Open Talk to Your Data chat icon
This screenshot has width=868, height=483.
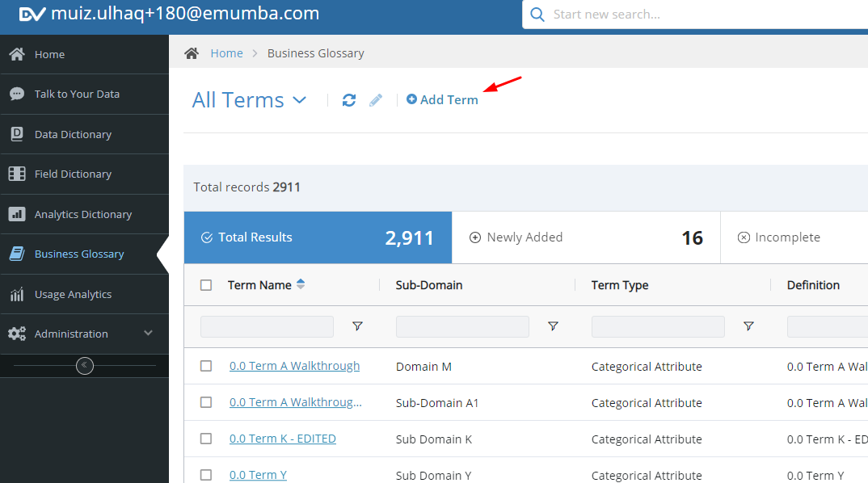(17, 94)
